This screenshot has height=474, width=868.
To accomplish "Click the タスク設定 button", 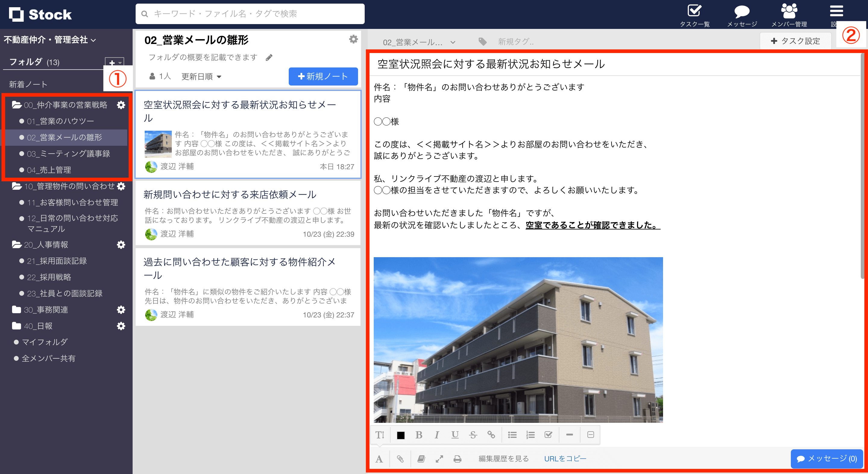I will coord(795,41).
